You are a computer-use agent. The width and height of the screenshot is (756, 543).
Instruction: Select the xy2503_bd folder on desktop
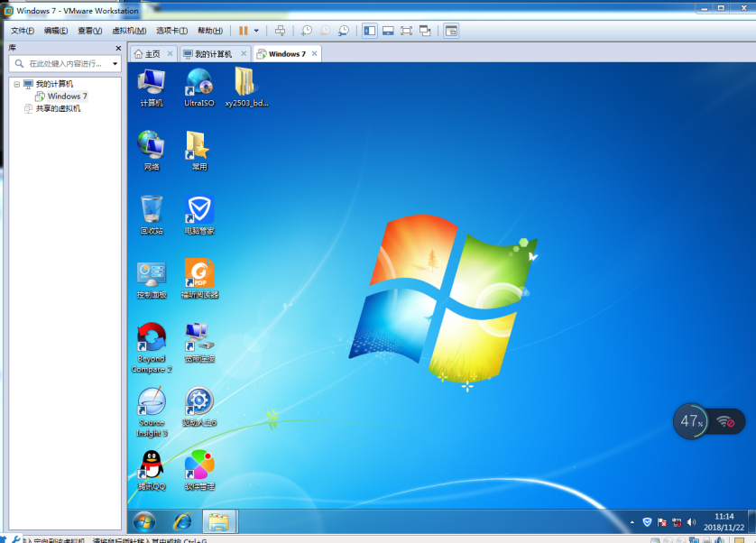(x=246, y=87)
